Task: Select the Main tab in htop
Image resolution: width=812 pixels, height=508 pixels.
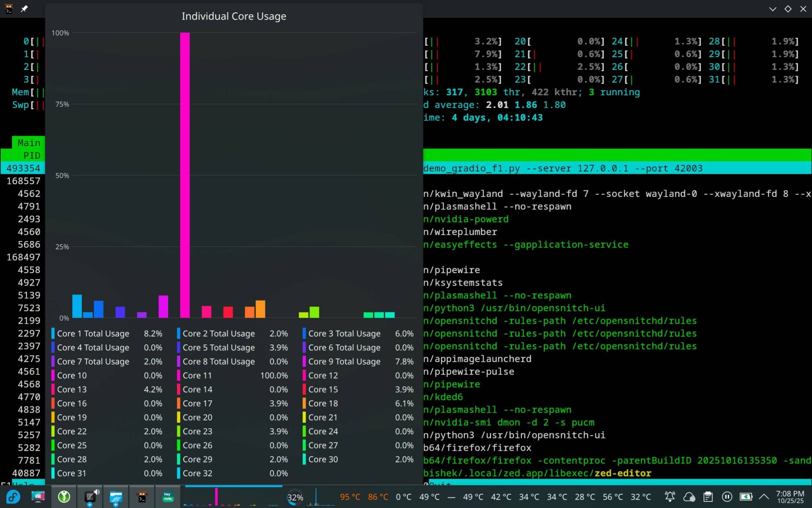Action: point(29,143)
